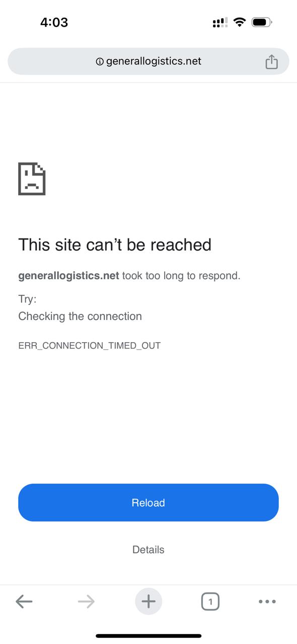Tap the cellular signal indicator
297x644 pixels.
[220, 22]
